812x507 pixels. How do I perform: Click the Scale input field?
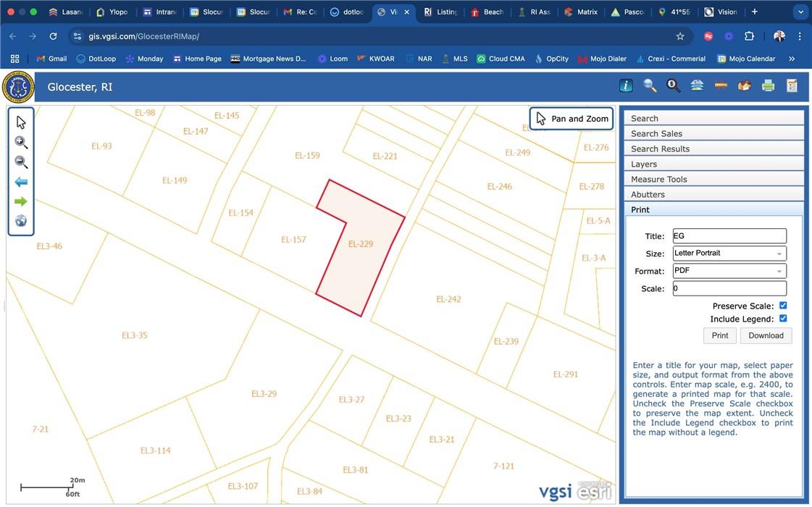point(729,288)
